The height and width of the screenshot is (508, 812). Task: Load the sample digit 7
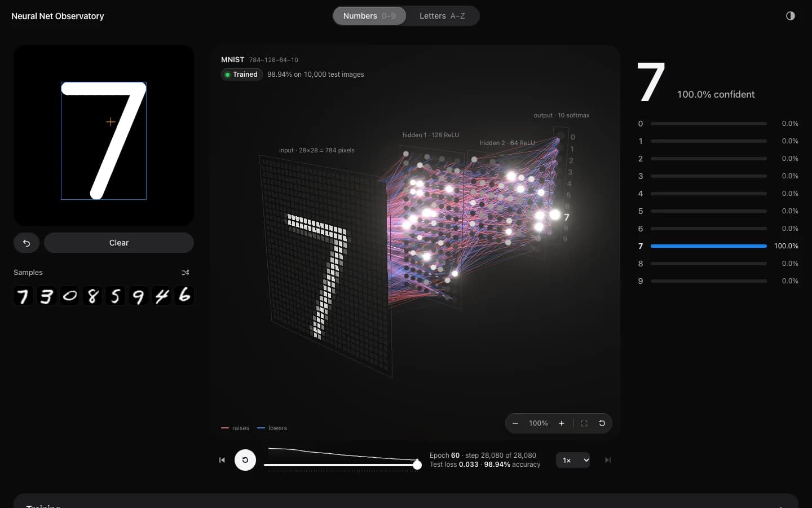point(23,296)
